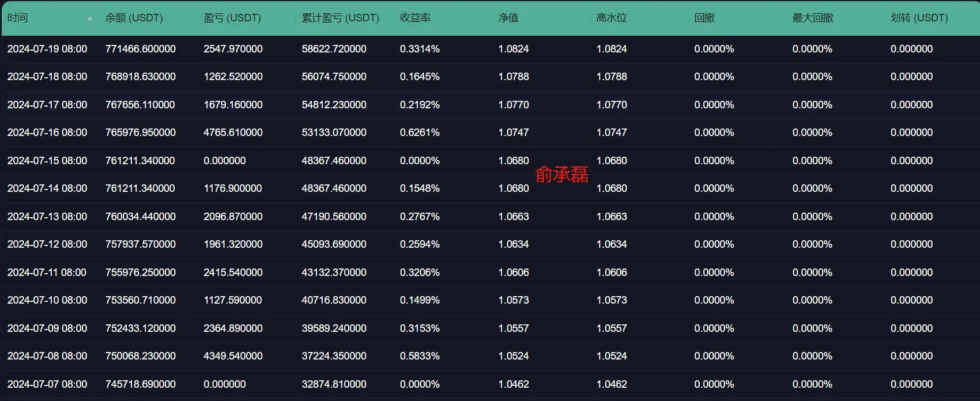Click cumulative profit 40716.830000
980x401 pixels.
tap(334, 300)
